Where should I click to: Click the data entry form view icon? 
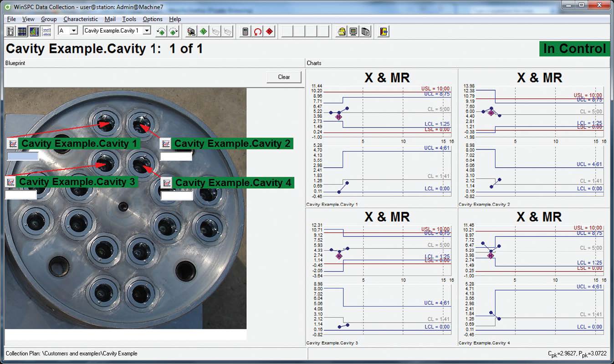(10, 31)
